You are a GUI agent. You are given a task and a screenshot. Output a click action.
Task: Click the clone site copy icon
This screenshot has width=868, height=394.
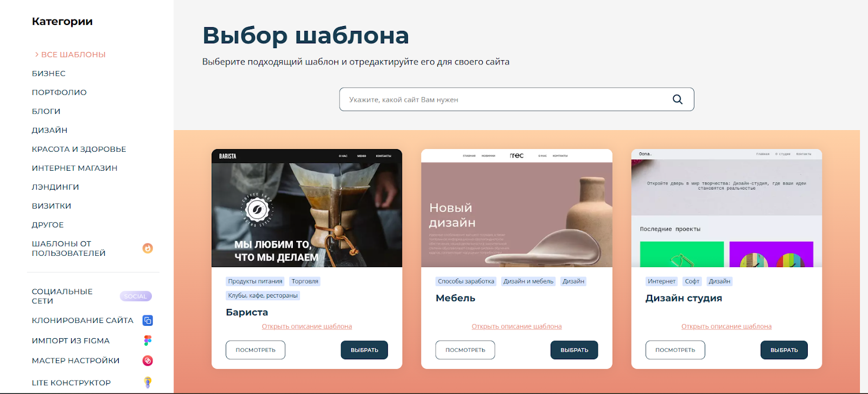[x=148, y=320]
